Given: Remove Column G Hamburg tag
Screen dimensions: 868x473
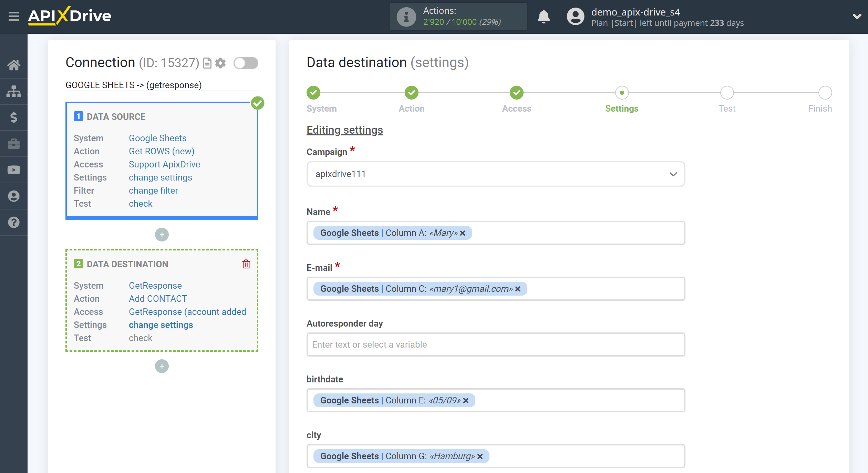Looking at the screenshot, I should pos(480,456).
